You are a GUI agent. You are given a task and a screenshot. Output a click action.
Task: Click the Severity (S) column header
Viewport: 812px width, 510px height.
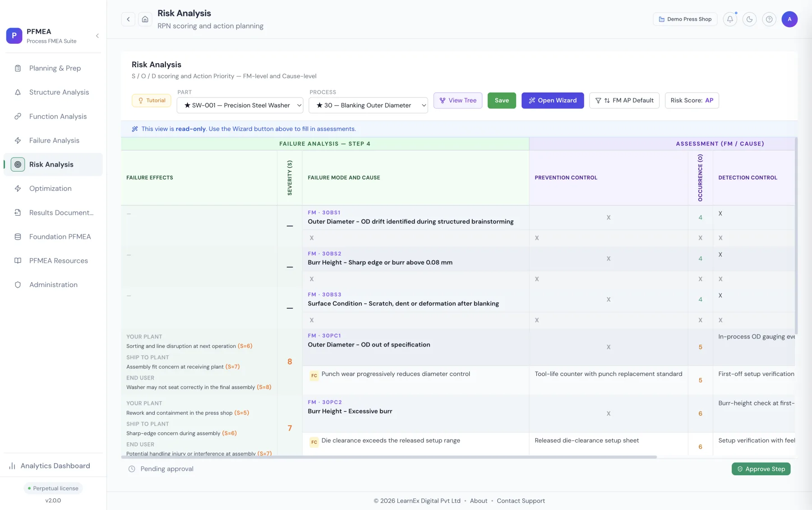290,178
